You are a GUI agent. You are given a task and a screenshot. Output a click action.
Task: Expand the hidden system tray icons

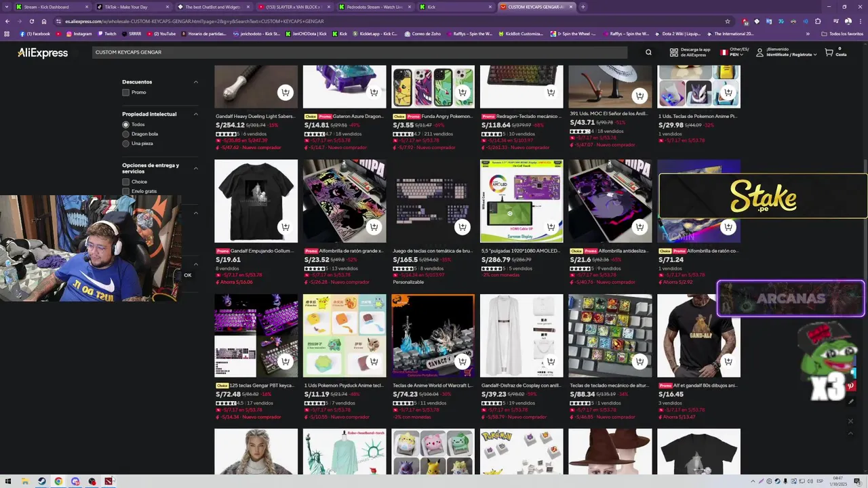click(753, 481)
